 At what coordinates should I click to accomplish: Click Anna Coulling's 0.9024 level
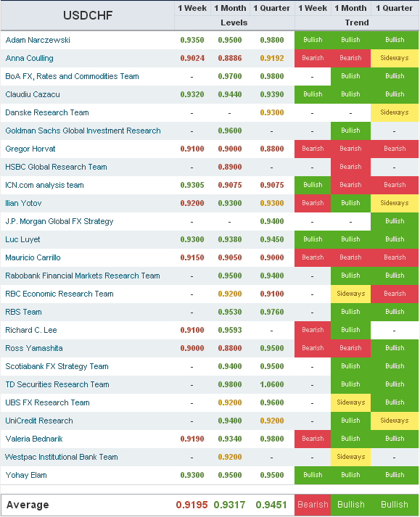192,58
